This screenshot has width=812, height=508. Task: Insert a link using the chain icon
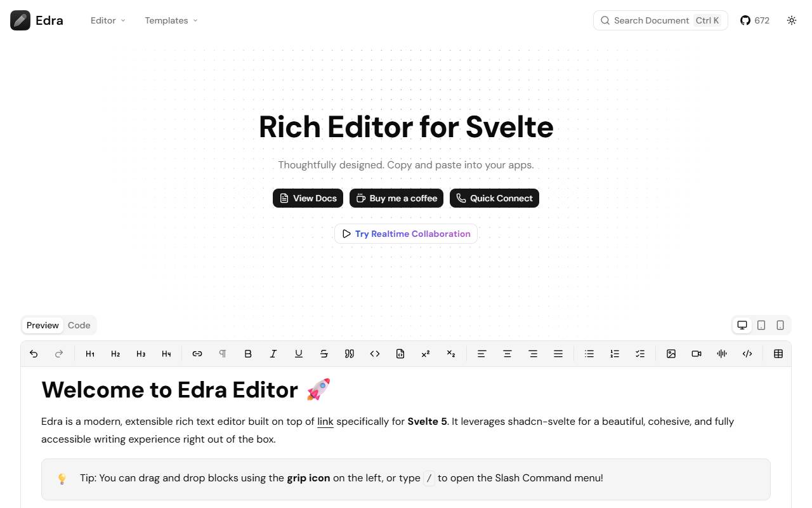pos(197,354)
